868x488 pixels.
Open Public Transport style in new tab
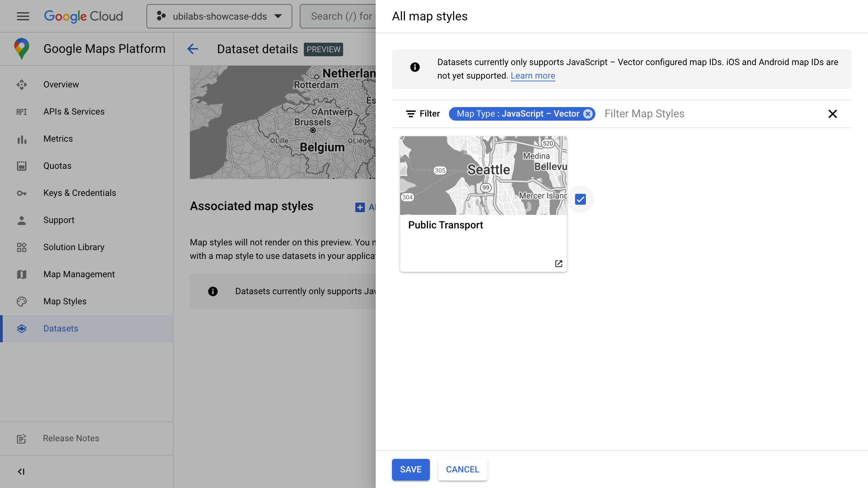coord(558,264)
